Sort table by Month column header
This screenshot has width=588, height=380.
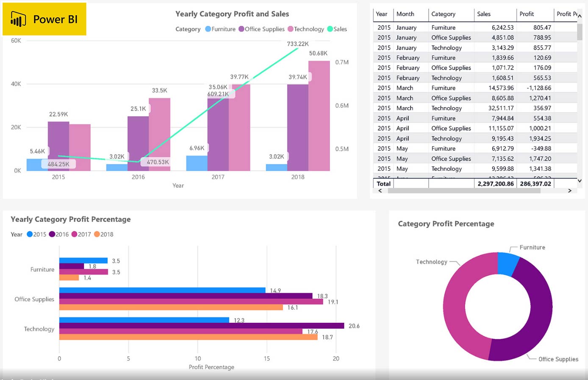[405, 14]
